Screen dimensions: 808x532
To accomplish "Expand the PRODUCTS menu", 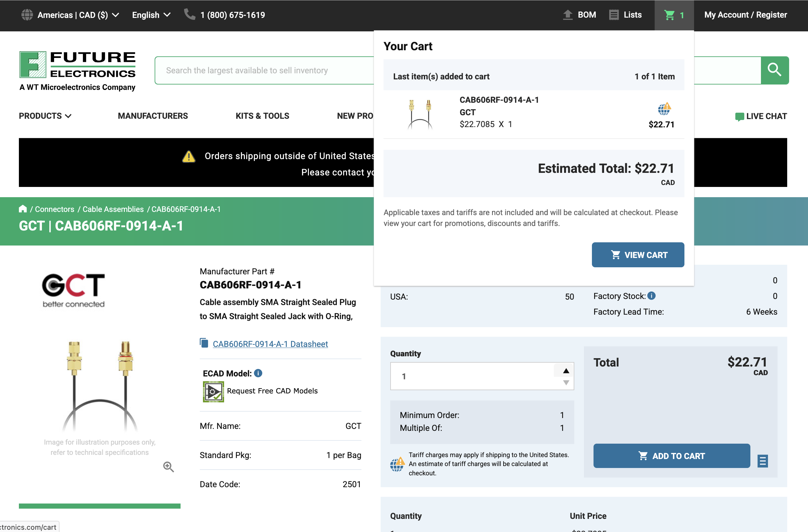I will coord(45,116).
